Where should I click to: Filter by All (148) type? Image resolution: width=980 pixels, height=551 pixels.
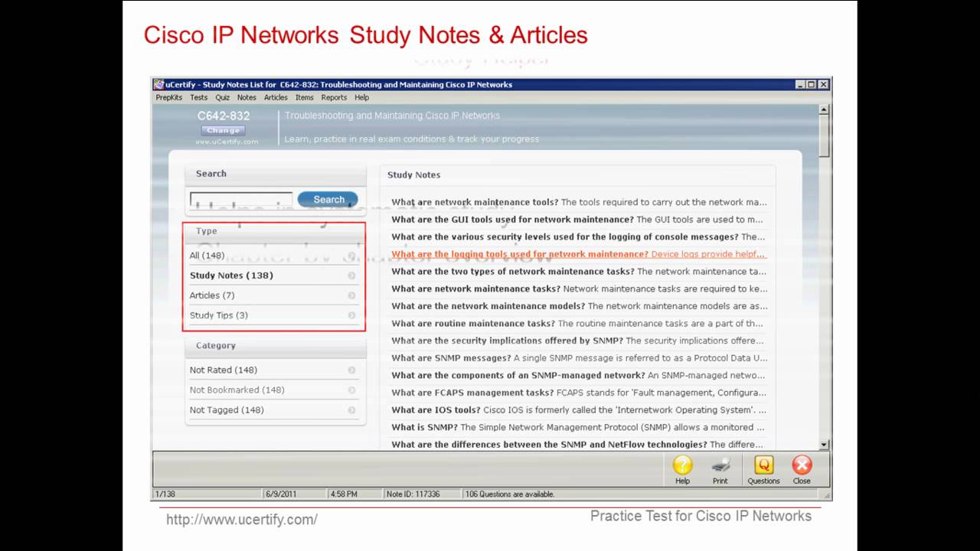click(x=273, y=256)
